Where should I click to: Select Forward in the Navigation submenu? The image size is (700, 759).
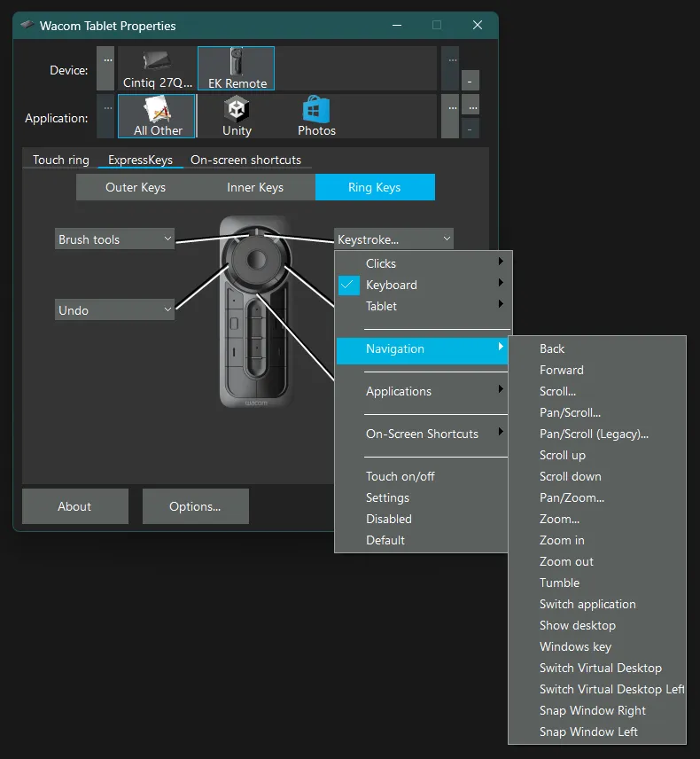[x=597, y=370]
